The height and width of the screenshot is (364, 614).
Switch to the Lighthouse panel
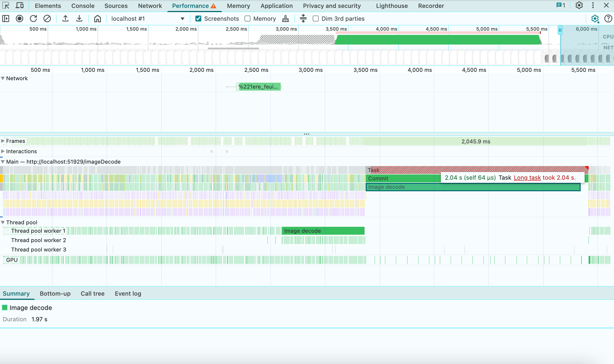click(392, 6)
